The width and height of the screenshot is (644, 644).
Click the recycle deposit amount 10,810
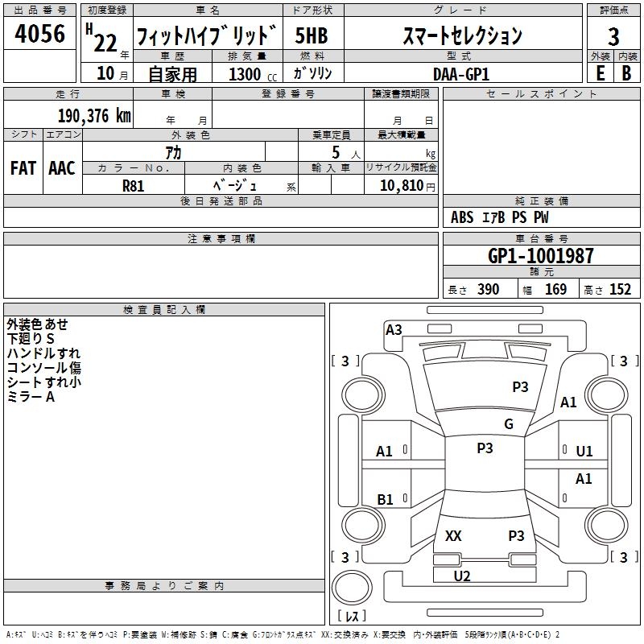pos(400,185)
